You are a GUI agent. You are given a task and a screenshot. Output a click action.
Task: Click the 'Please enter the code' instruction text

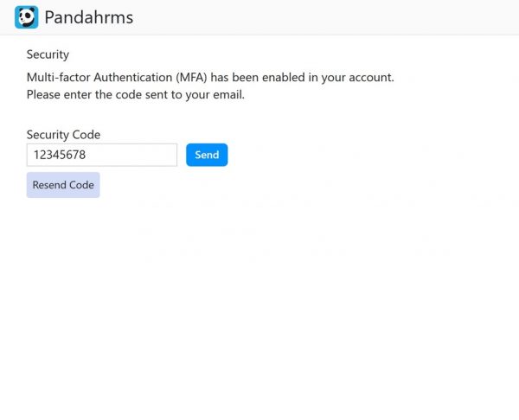point(136,94)
